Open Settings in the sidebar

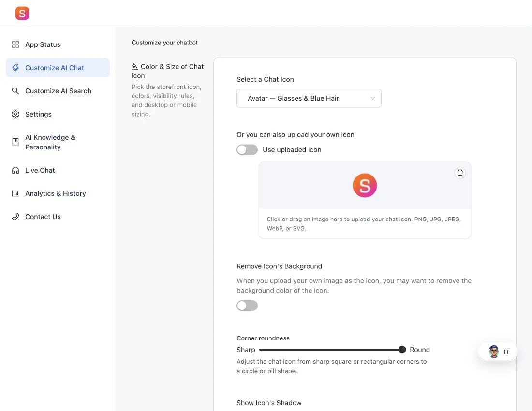pos(58,114)
